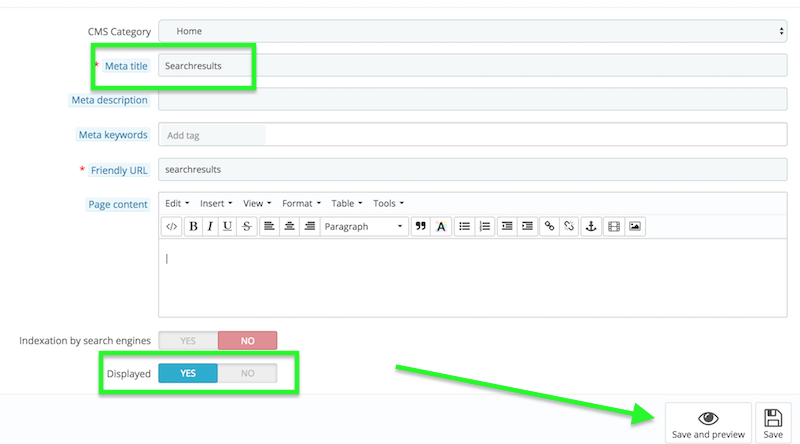Open the Format menu dropdown
This screenshot has height=444, width=800.
pyautogui.click(x=300, y=204)
